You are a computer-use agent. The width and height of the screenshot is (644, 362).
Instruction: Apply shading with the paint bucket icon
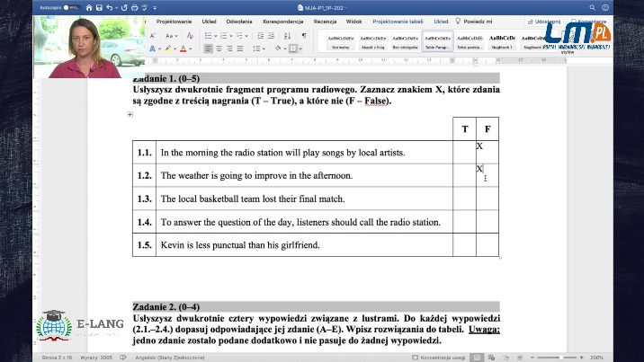(278, 49)
